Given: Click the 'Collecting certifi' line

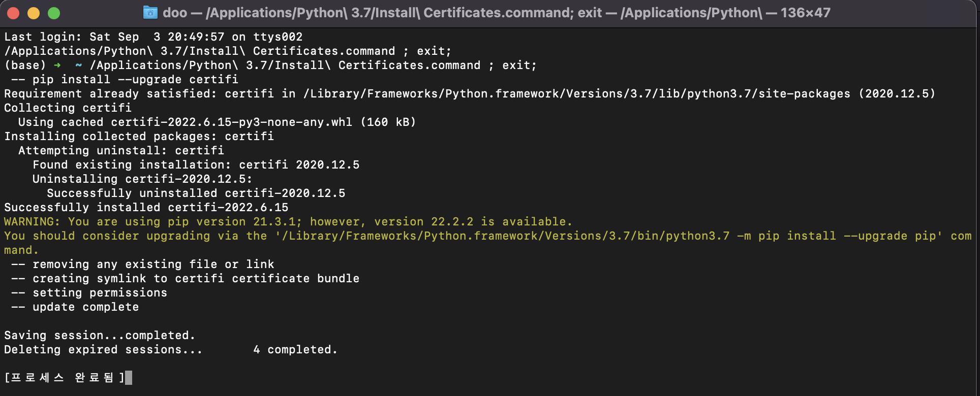Looking at the screenshot, I should tap(68, 108).
